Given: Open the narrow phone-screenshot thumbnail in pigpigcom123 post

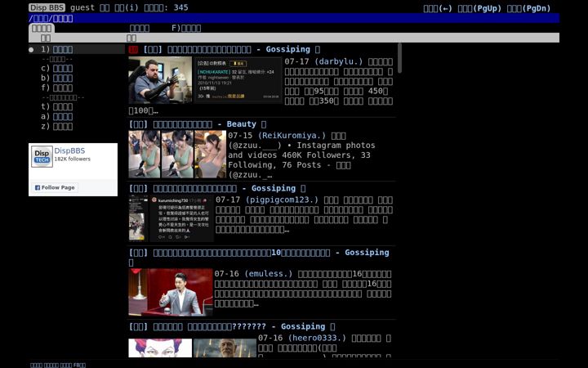Looking at the screenshot, I should tap(138, 218).
